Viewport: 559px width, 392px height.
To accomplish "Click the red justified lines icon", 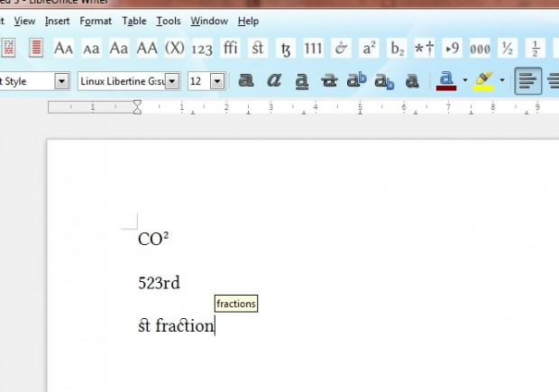I will (36, 48).
